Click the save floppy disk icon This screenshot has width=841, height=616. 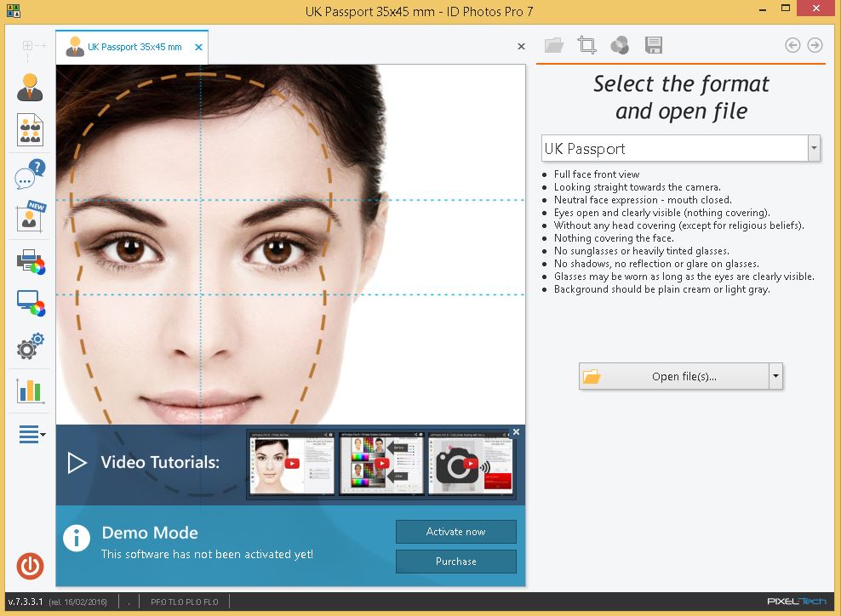653,45
